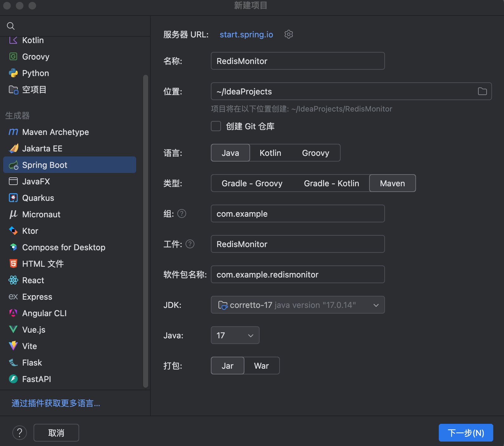Open the start.spring.io server link
The image size is (504, 446).
click(x=246, y=35)
